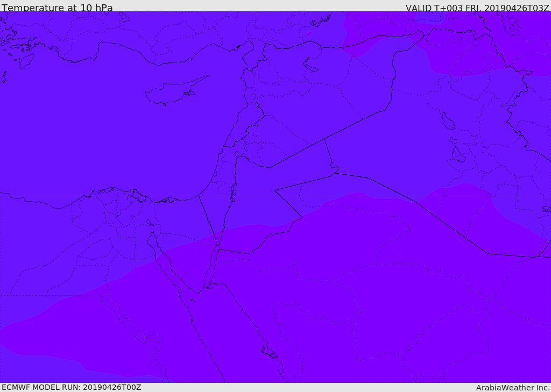
Task: Click the Lake Assad outline in northern Syria
Action: coord(311,66)
